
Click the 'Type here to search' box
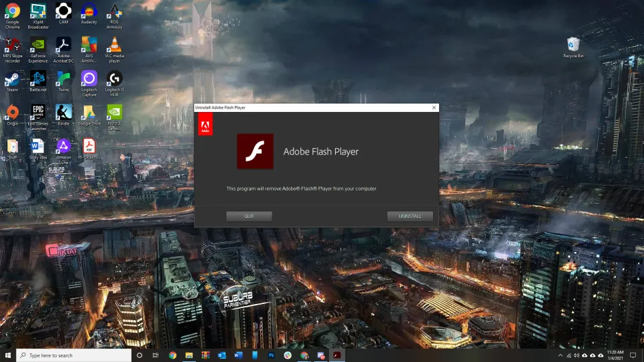pyautogui.click(x=74, y=355)
